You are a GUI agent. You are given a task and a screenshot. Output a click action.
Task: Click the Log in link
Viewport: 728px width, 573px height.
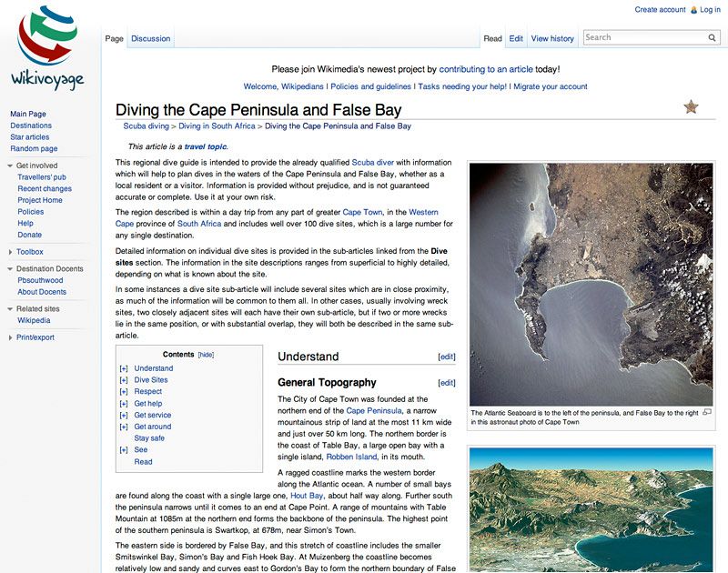click(710, 10)
